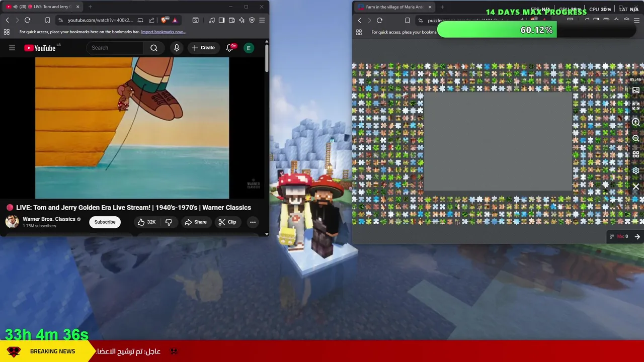Go back in the YouTube browser window
This screenshot has width=644, height=362.
[8, 20]
